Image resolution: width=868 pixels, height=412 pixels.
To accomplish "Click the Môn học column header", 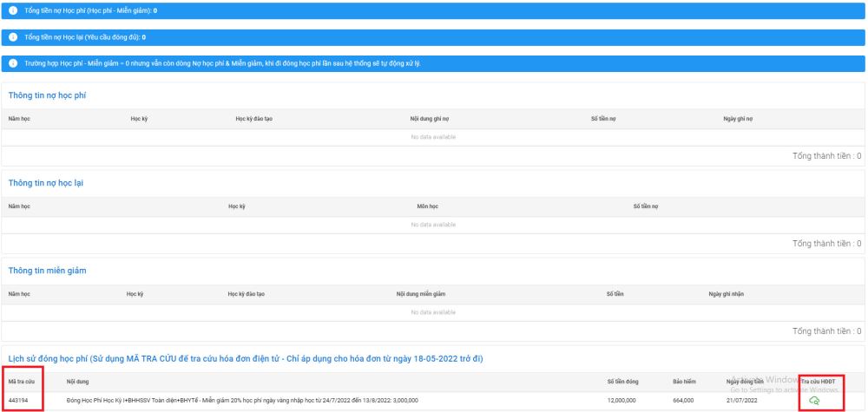I will click(x=427, y=206).
